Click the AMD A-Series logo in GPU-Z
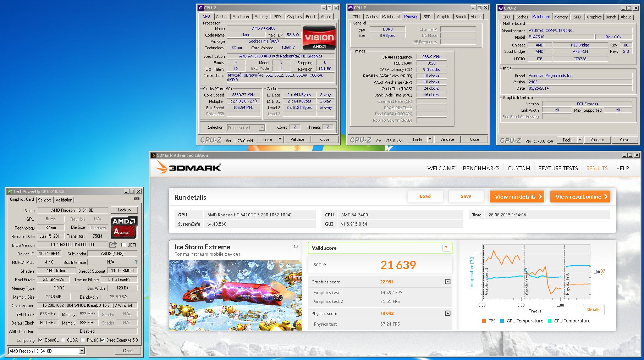This screenshot has width=644, height=360. tap(124, 227)
